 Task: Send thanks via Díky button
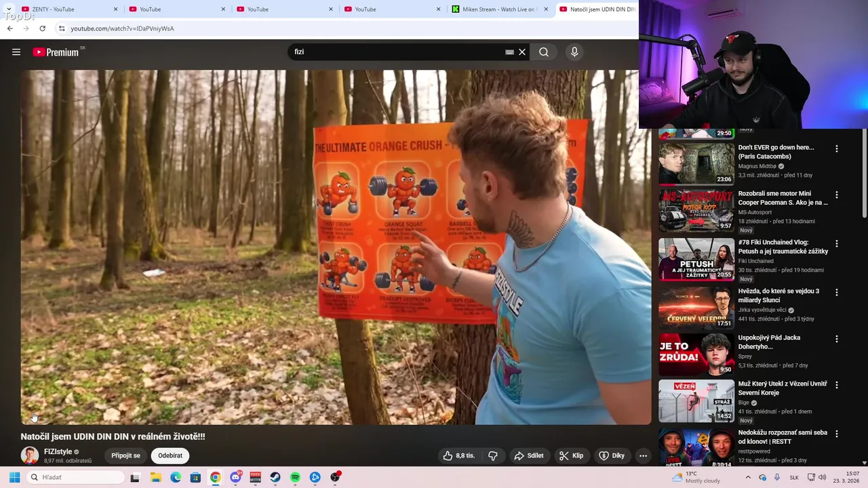click(x=612, y=455)
